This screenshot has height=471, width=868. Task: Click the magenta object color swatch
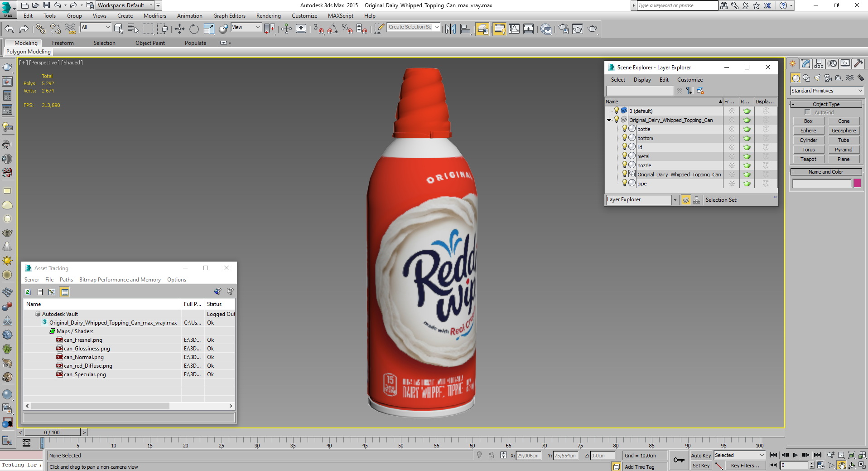pyautogui.click(x=857, y=183)
